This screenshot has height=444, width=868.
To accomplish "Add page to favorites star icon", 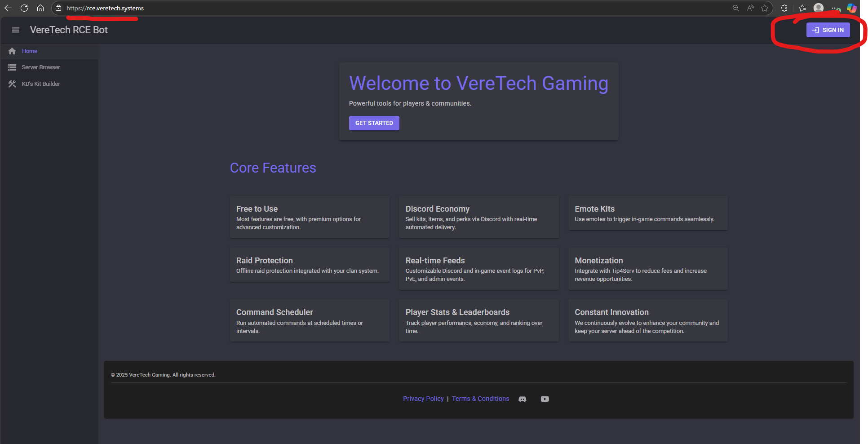I will tap(765, 8).
